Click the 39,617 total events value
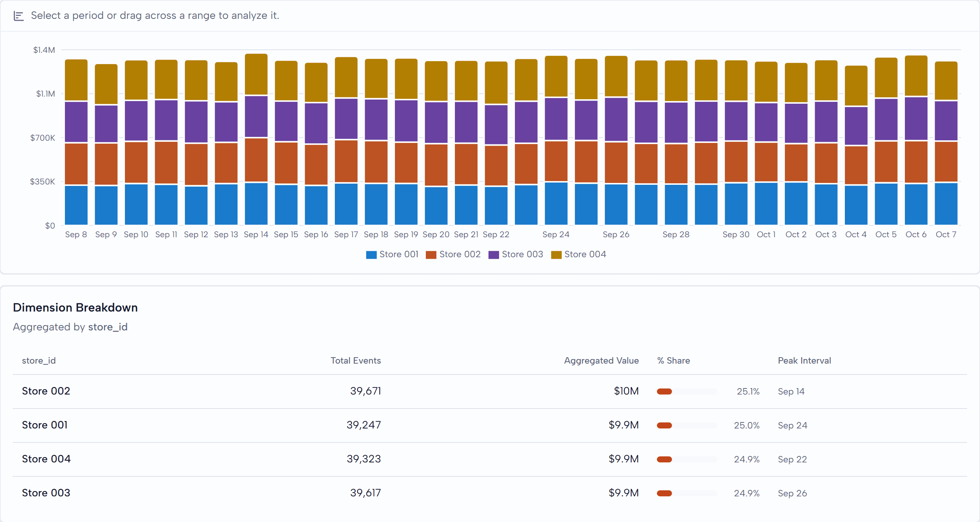 pyautogui.click(x=365, y=493)
